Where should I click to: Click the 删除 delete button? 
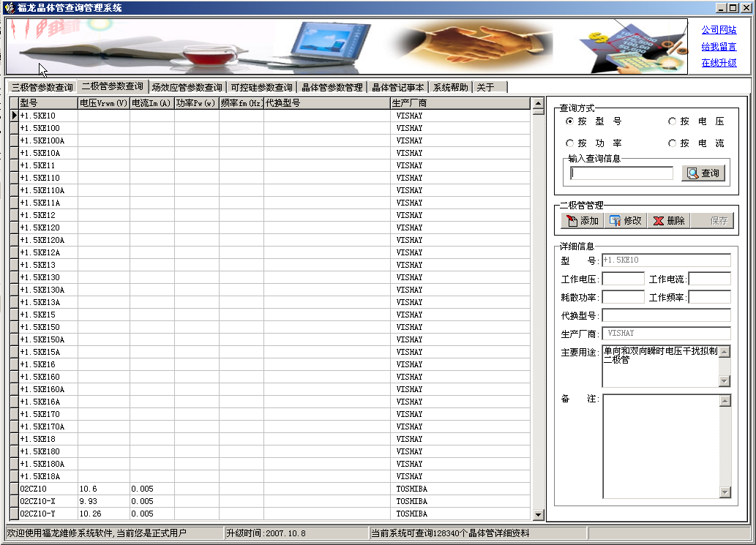click(x=669, y=221)
